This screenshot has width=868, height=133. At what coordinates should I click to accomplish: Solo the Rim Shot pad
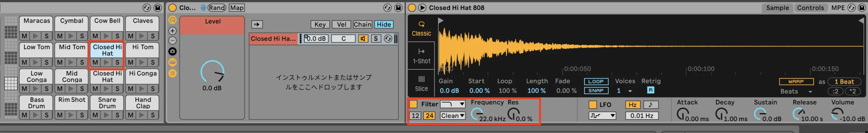82,115
